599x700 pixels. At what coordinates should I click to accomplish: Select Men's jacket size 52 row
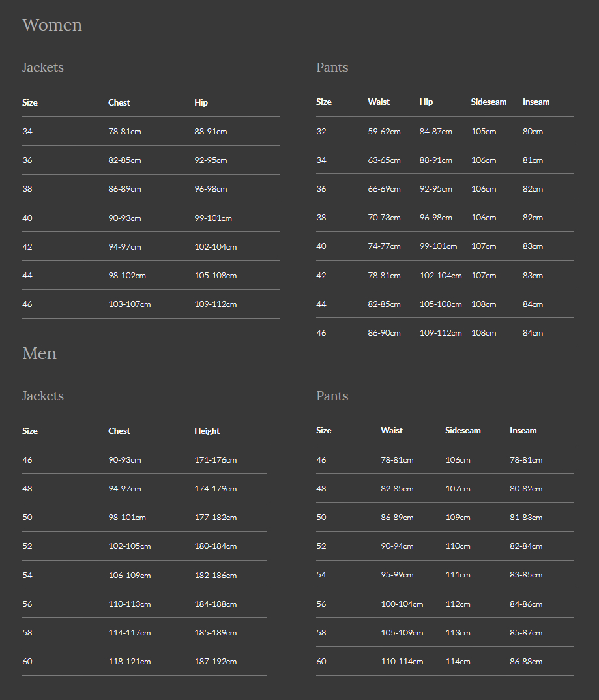click(x=145, y=546)
